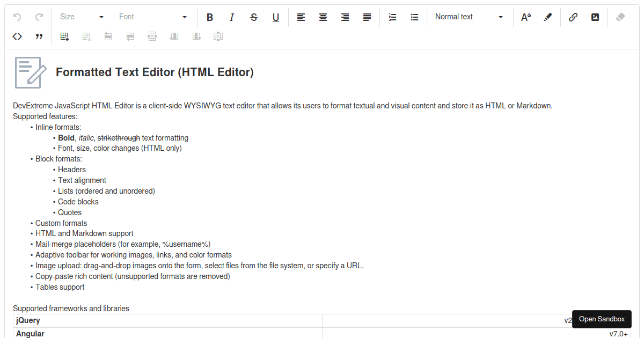This screenshot has width=644, height=338.
Task: Click the Code Block icon
Action: click(17, 36)
